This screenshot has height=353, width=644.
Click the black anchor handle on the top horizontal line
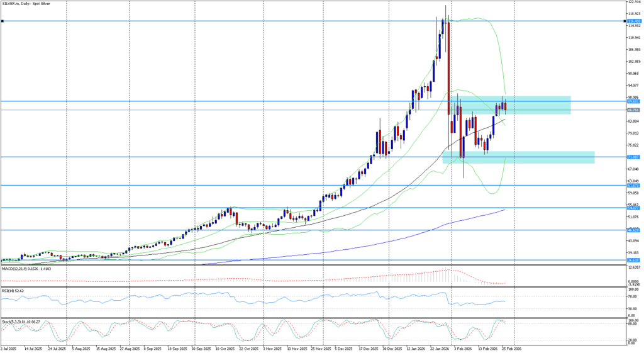3,21
